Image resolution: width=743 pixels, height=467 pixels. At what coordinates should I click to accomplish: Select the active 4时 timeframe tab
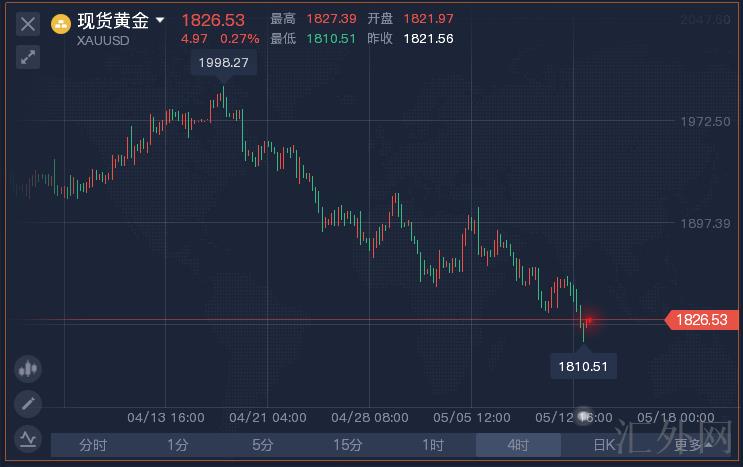[518, 445]
